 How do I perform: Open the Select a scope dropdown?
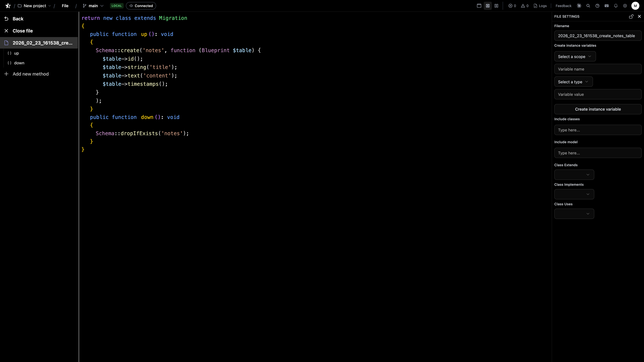[575, 56]
